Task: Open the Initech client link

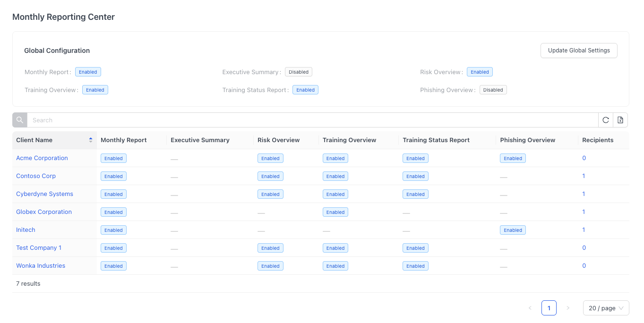Action: pos(26,230)
